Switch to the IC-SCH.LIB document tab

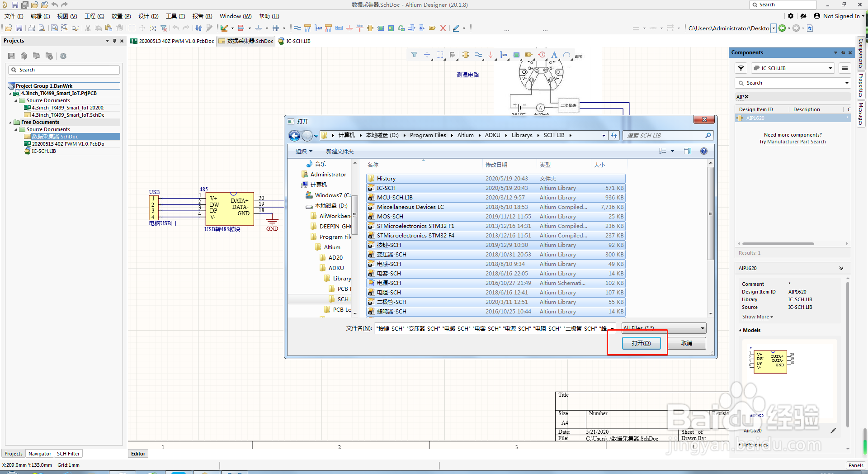(x=294, y=41)
